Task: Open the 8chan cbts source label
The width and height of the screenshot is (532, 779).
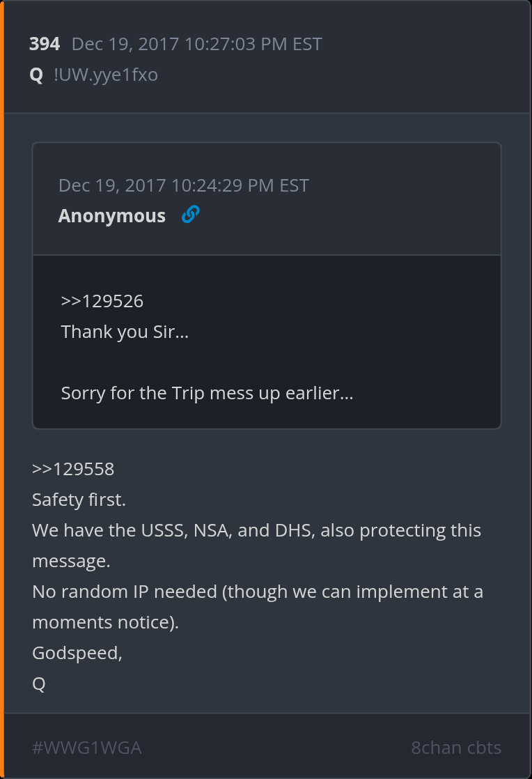Action: [456, 748]
